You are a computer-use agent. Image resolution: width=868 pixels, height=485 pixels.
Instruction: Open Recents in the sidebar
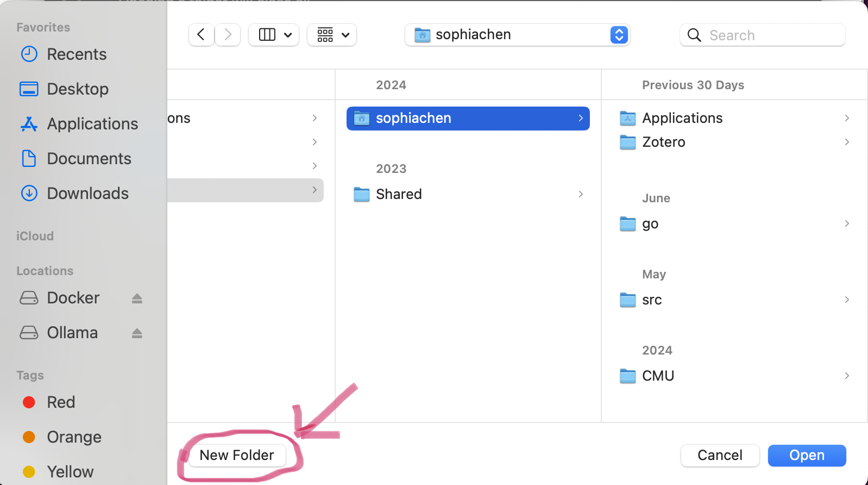pyautogui.click(x=77, y=54)
